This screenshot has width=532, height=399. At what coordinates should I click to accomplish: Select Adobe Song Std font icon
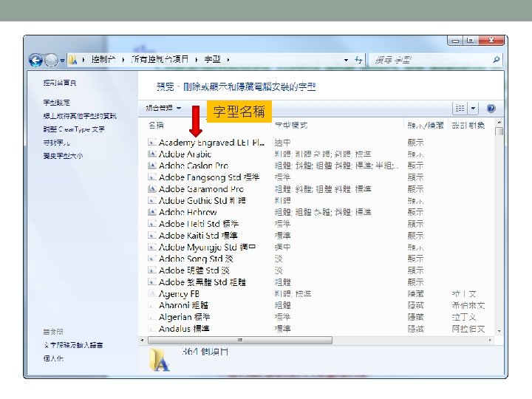[152, 259]
